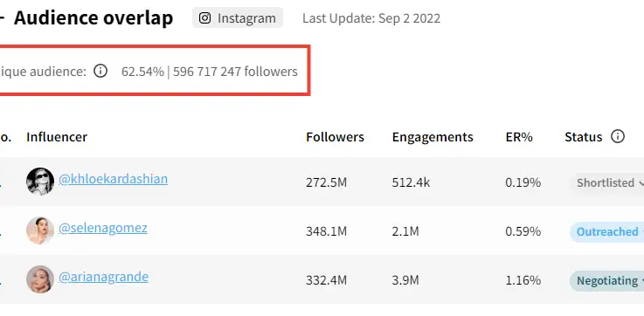Open the Outreached status dropdown

(x=607, y=232)
